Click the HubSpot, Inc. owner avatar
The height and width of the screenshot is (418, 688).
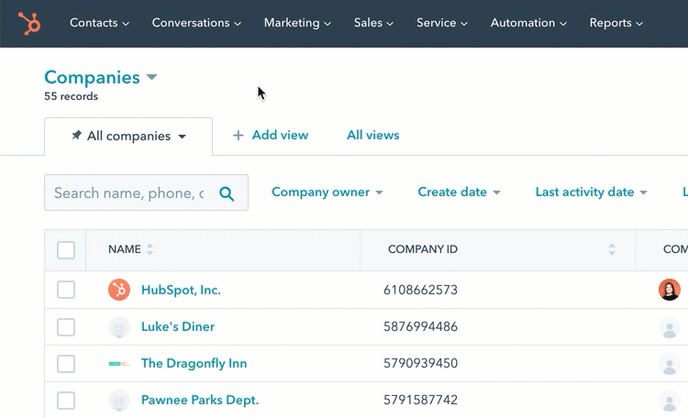(669, 290)
